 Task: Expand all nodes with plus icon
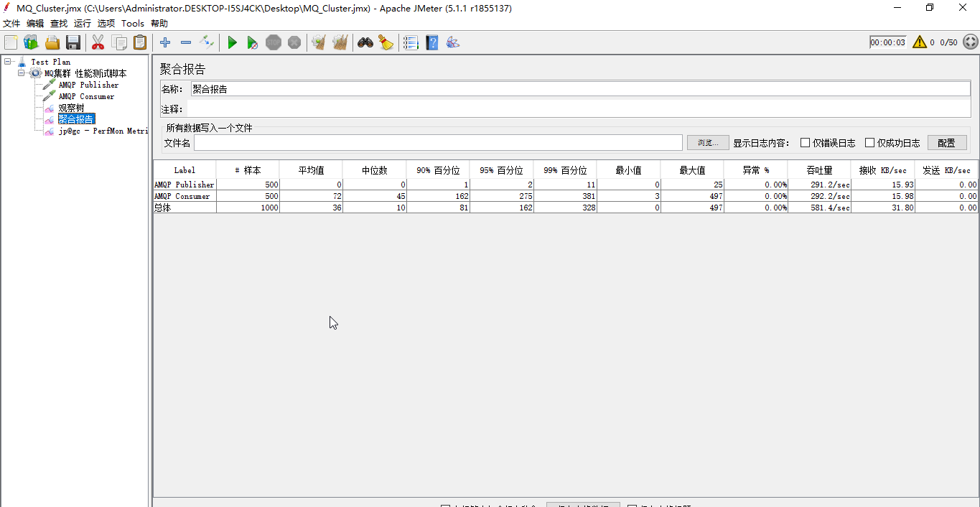click(165, 42)
